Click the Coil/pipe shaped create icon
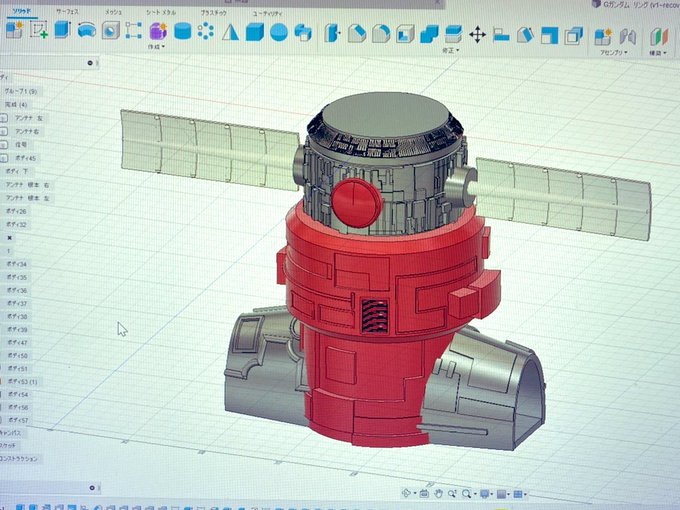 pyautogui.click(x=303, y=33)
